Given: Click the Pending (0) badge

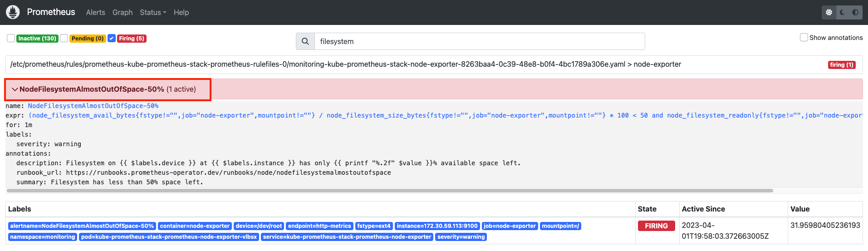Looking at the screenshot, I should (88, 39).
